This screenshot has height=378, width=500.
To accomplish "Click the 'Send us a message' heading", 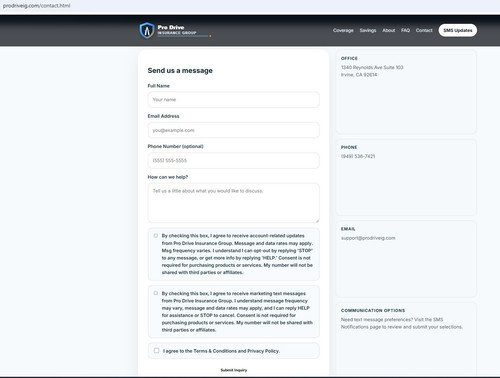I will pyautogui.click(x=180, y=71).
